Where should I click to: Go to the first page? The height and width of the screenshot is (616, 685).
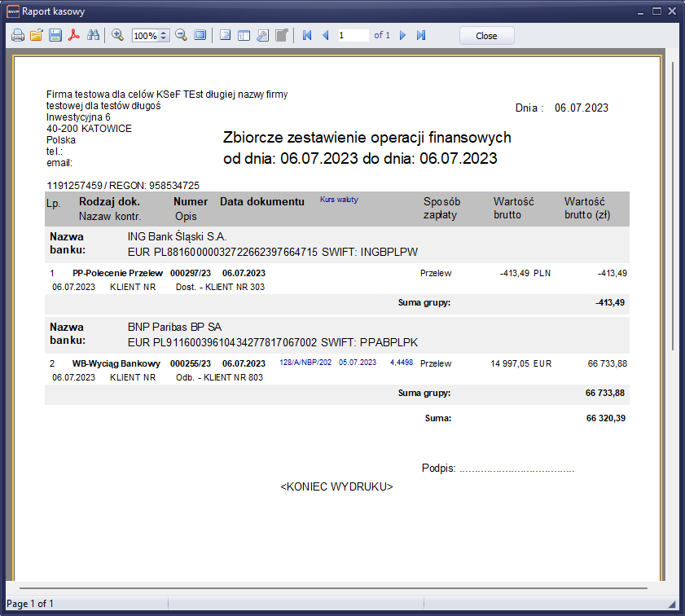coord(307,36)
